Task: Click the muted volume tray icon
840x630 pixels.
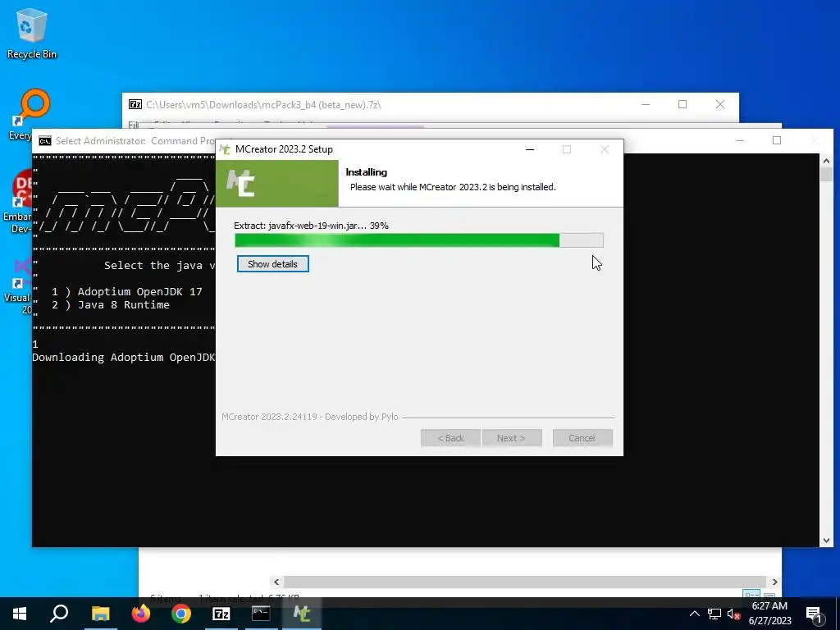Action: coord(733,614)
